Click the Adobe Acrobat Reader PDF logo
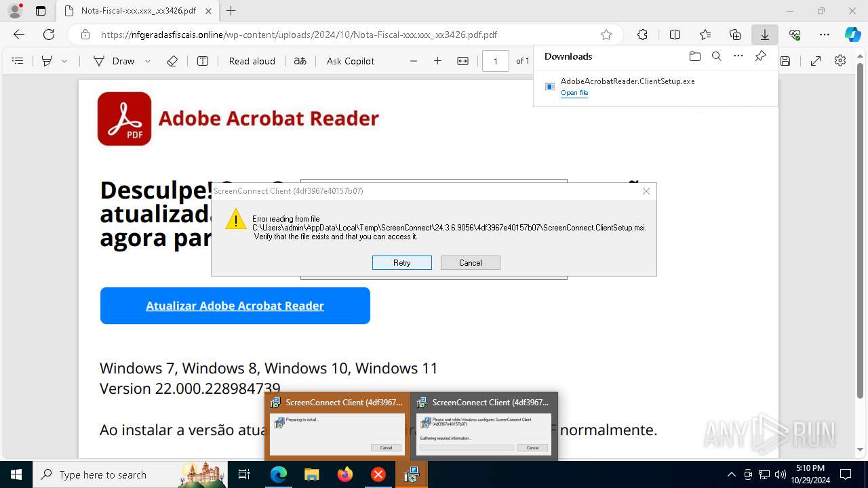Screen dimensions: 868x488 coord(124,119)
